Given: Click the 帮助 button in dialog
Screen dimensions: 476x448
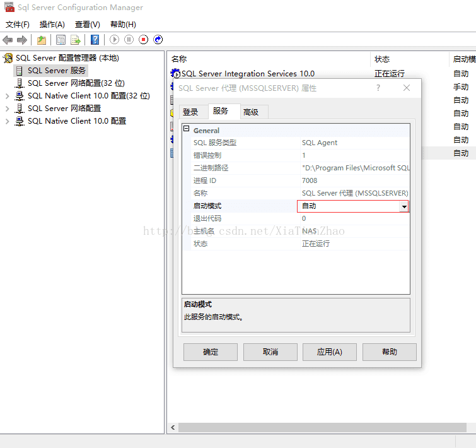Looking at the screenshot, I should tap(390, 352).
